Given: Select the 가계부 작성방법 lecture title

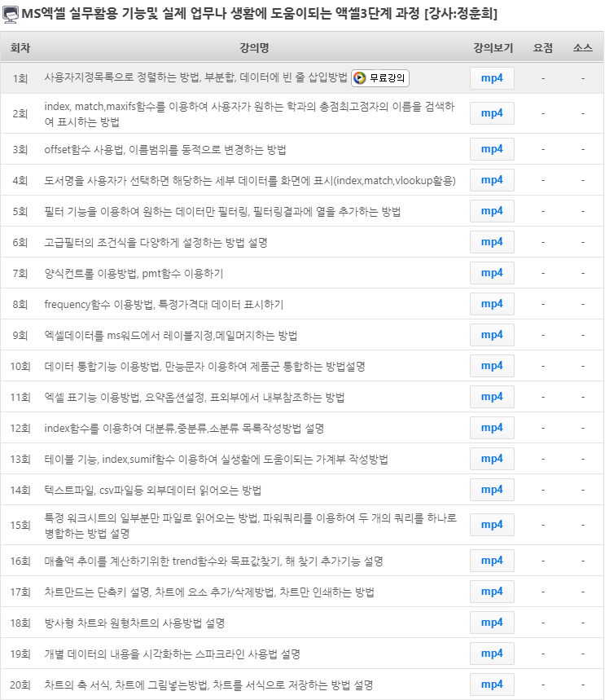Looking at the screenshot, I should (216, 460).
